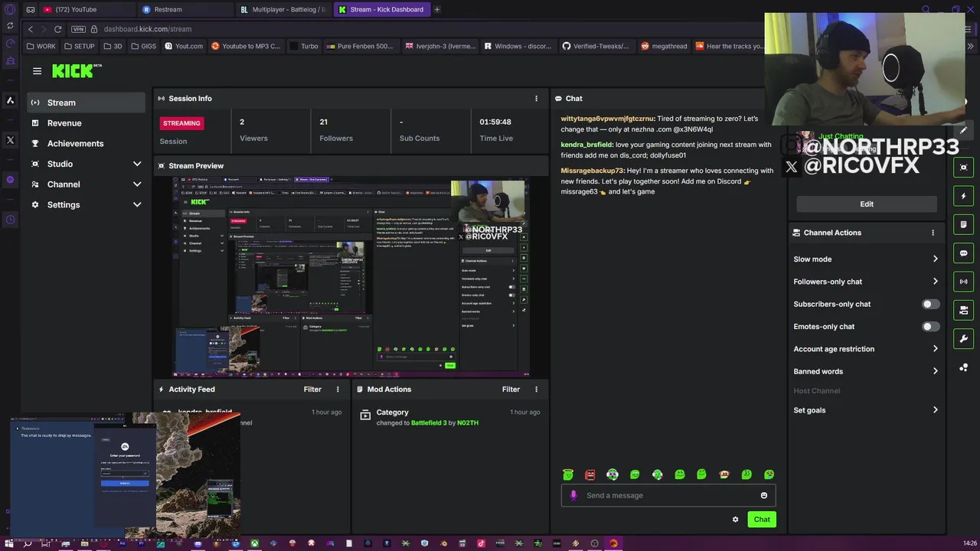Click the Kick logo

(76, 70)
